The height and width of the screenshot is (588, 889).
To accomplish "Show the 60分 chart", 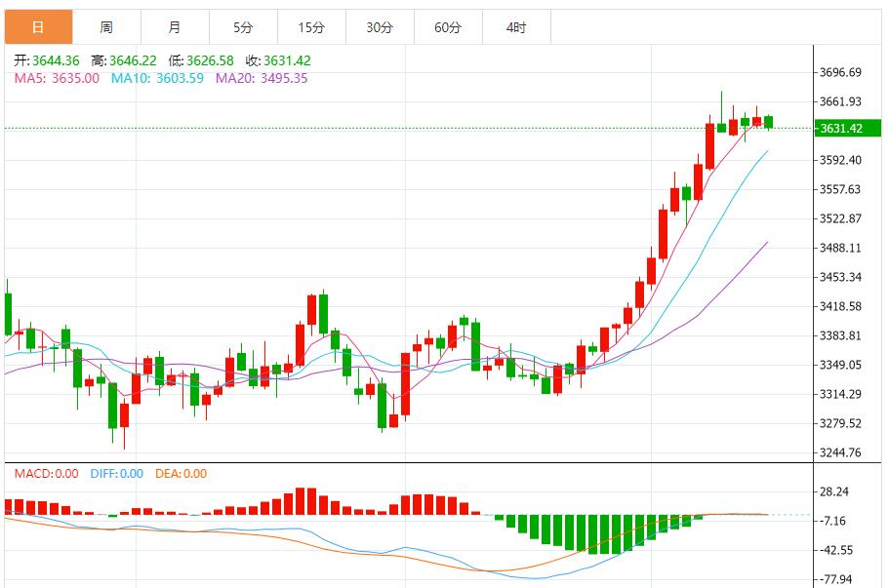I will (447, 27).
